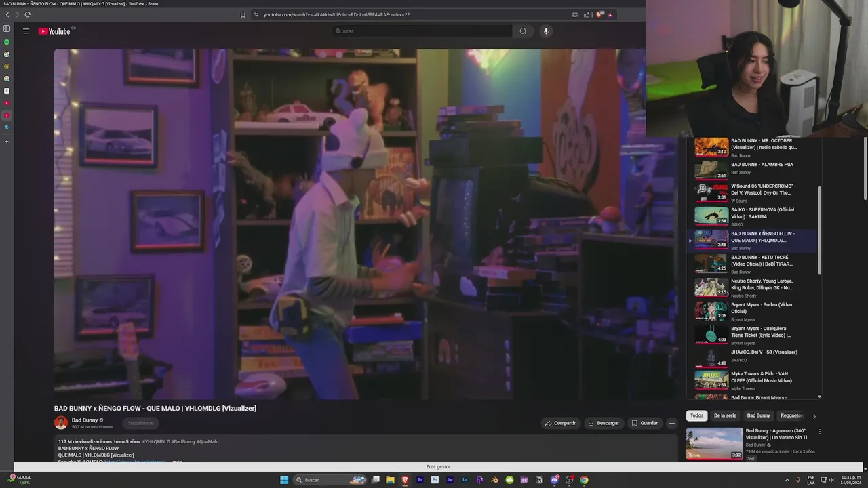
Task: Select the Todos filter chip
Action: point(696,415)
